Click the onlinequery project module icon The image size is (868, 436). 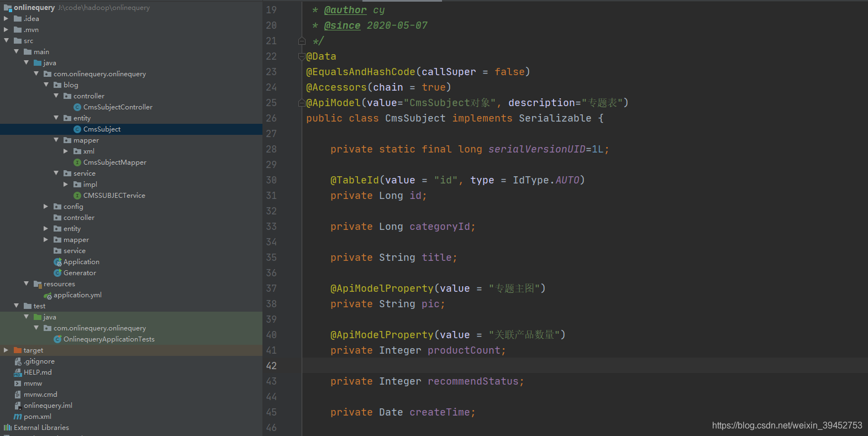[8, 8]
